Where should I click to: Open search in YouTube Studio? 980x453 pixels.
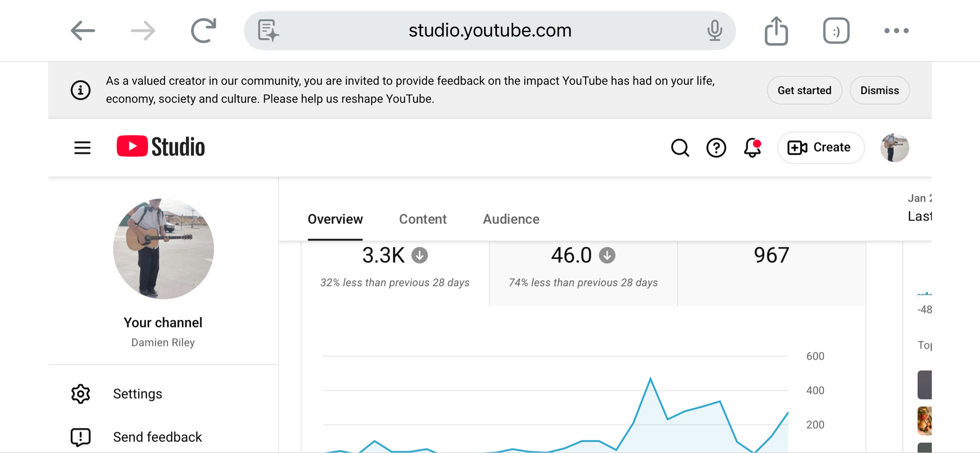coord(680,148)
